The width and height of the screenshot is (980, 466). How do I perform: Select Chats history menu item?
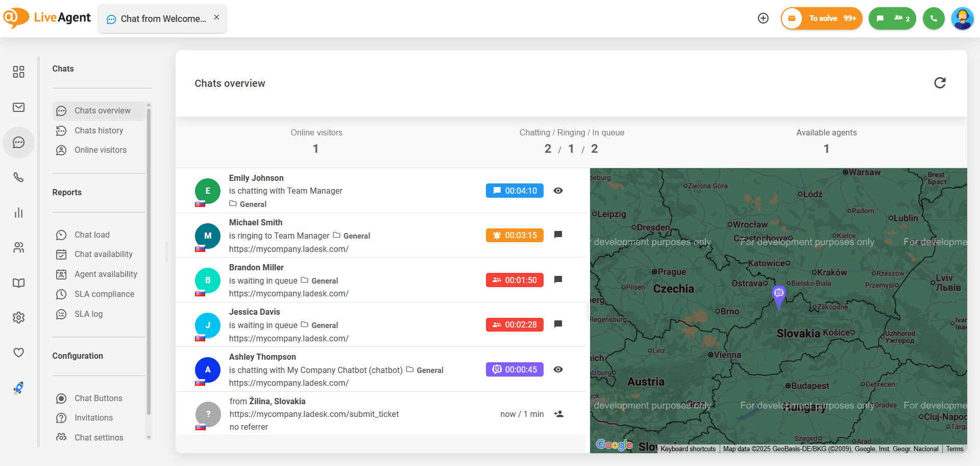pos(99,130)
